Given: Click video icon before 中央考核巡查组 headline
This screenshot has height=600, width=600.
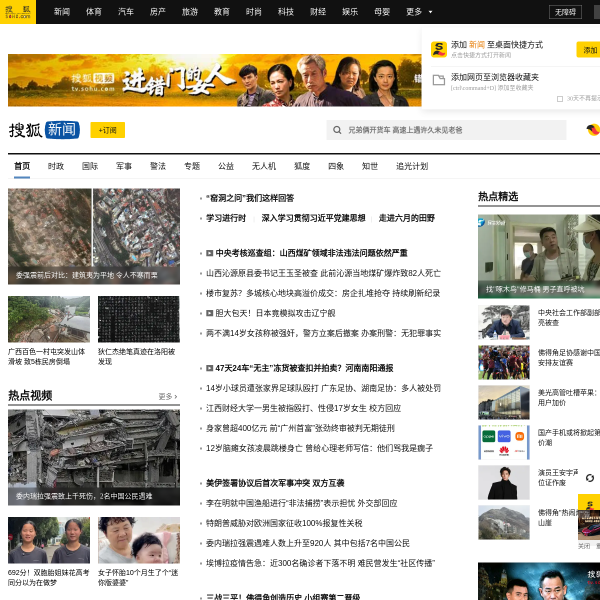Looking at the screenshot, I should coord(209,253).
